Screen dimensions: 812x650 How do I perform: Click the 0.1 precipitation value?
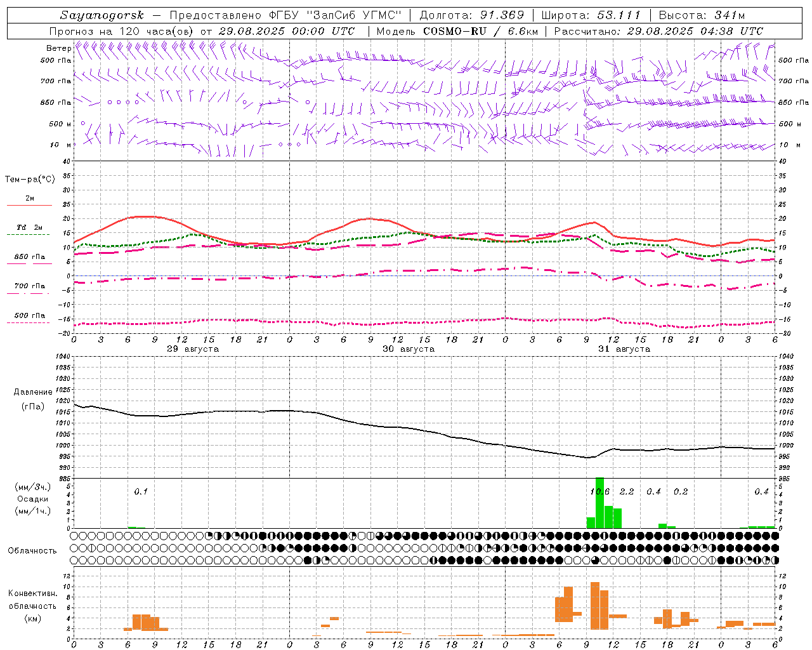click(x=141, y=492)
